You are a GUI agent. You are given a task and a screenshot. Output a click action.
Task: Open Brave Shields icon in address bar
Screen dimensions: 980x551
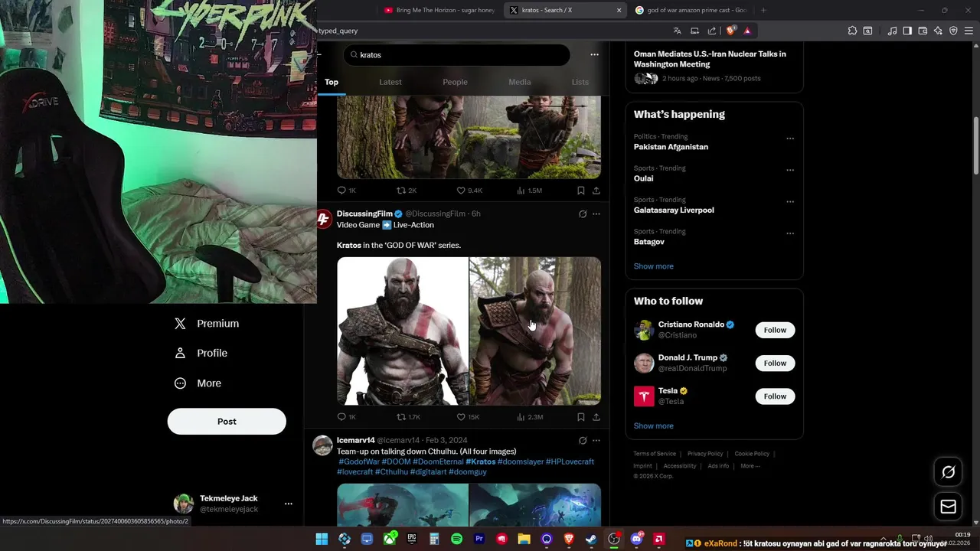(731, 31)
